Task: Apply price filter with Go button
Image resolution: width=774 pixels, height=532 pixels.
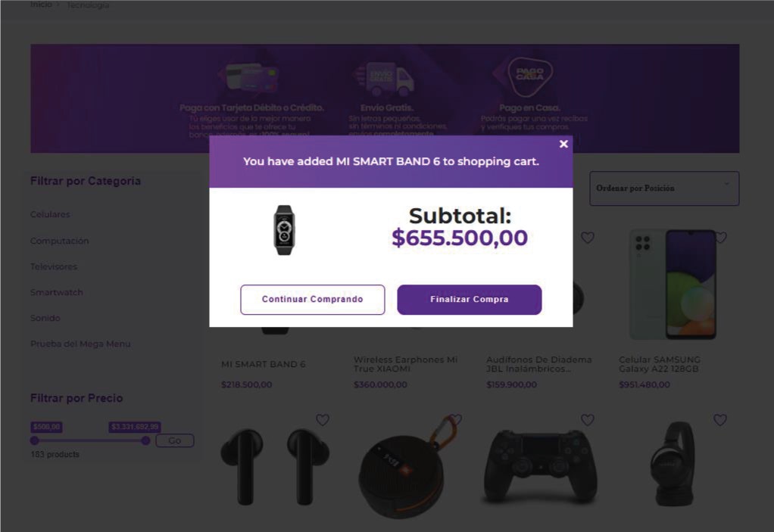Action: click(x=175, y=440)
